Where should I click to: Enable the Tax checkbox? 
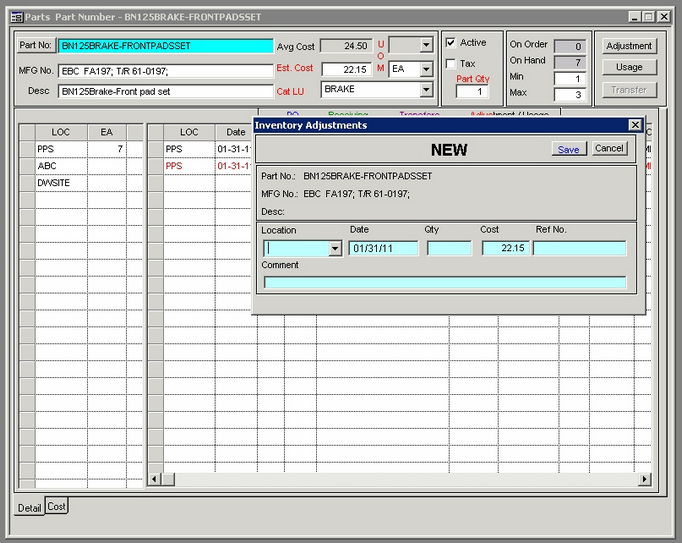(451, 64)
